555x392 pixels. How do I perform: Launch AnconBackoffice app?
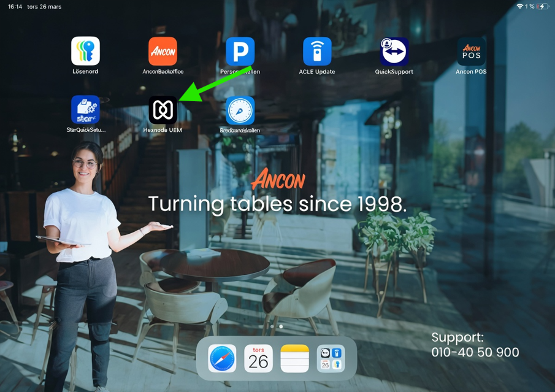pos(163,52)
